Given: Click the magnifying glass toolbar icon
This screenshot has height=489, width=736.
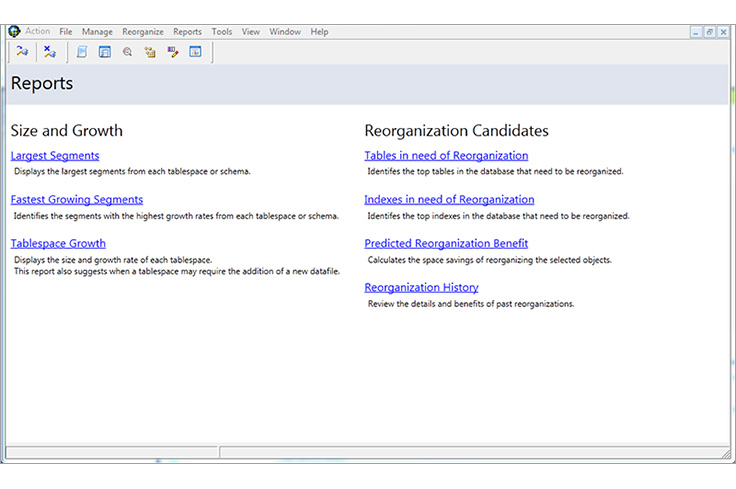Looking at the screenshot, I should click(x=127, y=52).
